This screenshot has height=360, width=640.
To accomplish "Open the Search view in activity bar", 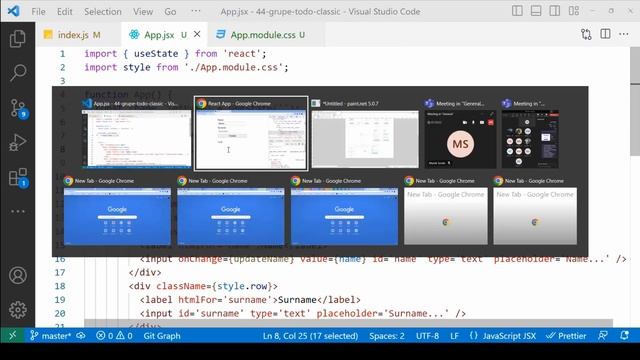I will (x=18, y=73).
